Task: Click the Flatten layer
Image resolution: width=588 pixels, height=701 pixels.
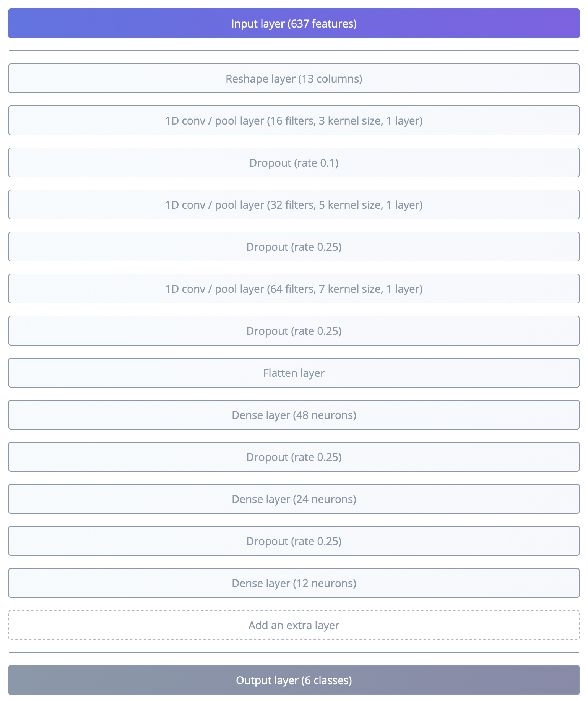Action: click(x=294, y=373)
